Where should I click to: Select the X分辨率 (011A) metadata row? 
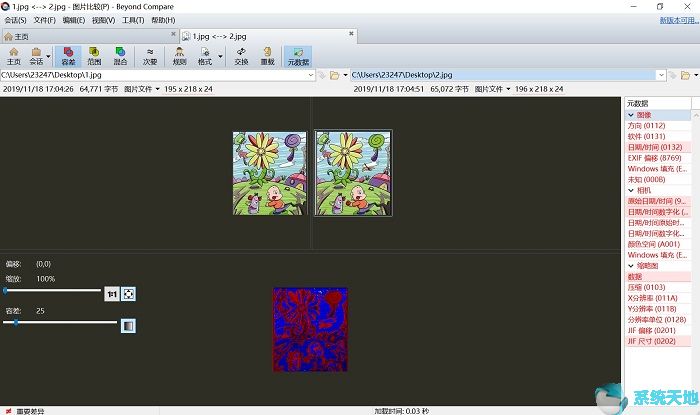pos(658,298)
